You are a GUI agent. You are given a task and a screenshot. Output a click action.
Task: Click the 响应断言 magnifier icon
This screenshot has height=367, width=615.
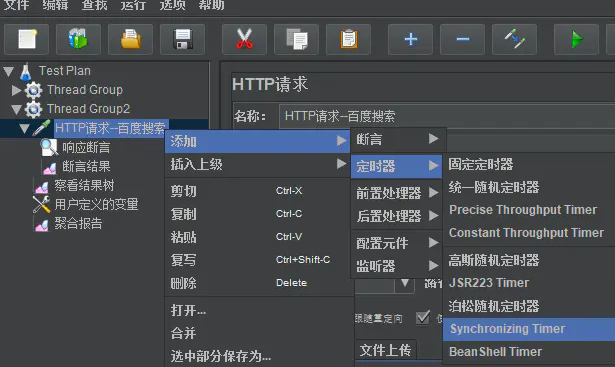pos(49,147)
